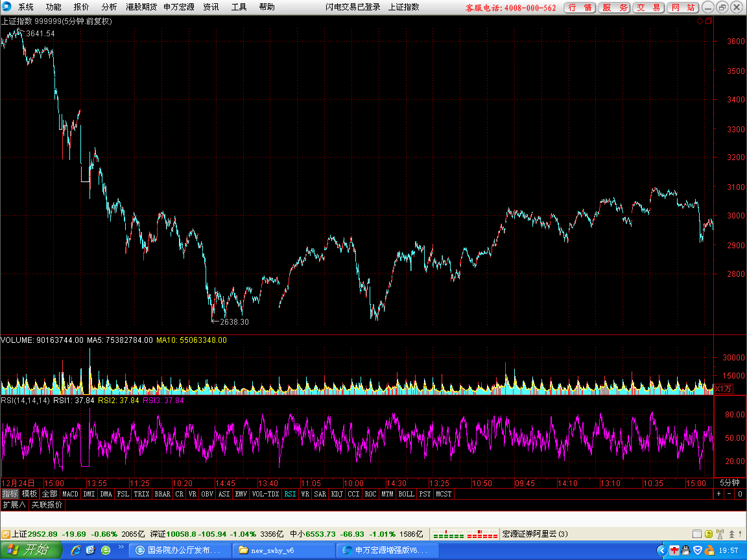Switch to the new_swhy_v6 folder taskbar window
Viewport: 747px width, 560px height.
coord(283,550)
